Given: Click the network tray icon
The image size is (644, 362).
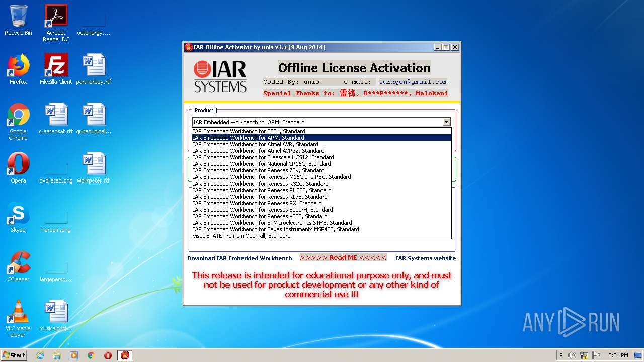Looking at the screenshot, I should [584, 355].
